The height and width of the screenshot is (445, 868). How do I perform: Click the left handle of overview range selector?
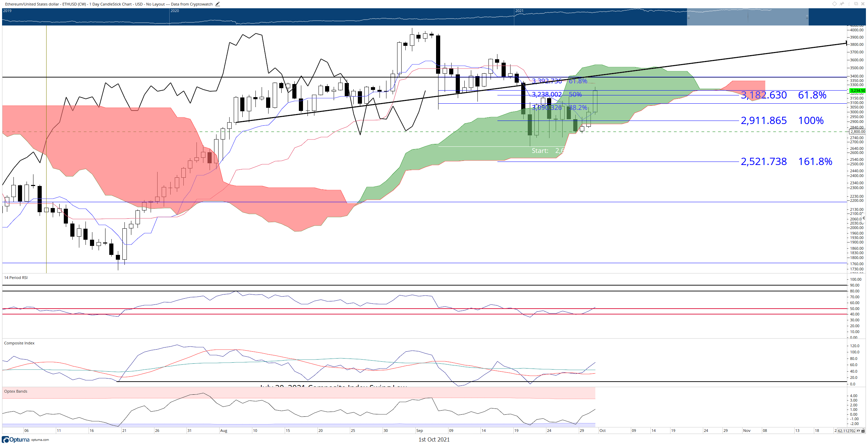(688, 17)
